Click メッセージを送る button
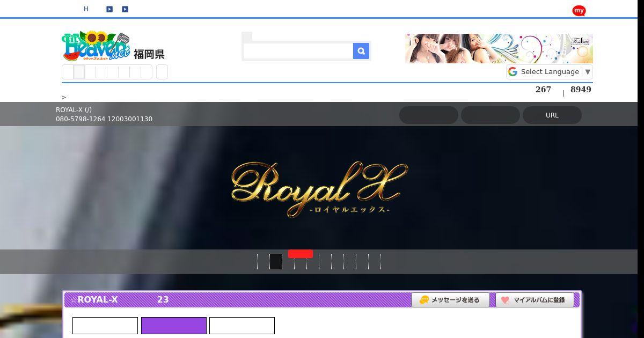The image size is (644, 338). point(450,300)
